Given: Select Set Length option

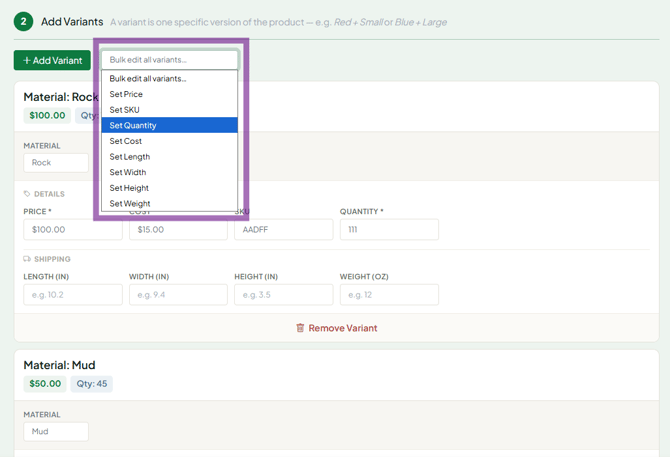Looking at the screenshot, I should pyautogui.click(x=169, y=157).
